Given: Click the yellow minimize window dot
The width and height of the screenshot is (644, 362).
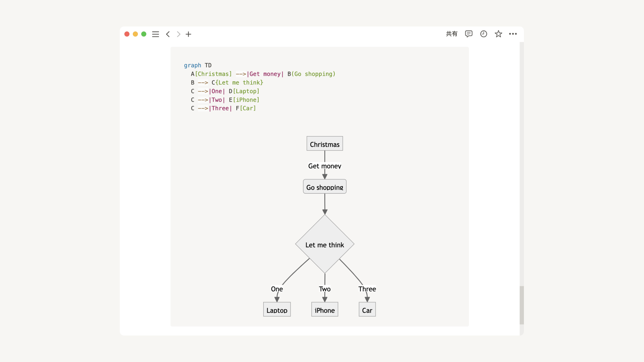Looking at the screenshot, I should click(136, 34).
